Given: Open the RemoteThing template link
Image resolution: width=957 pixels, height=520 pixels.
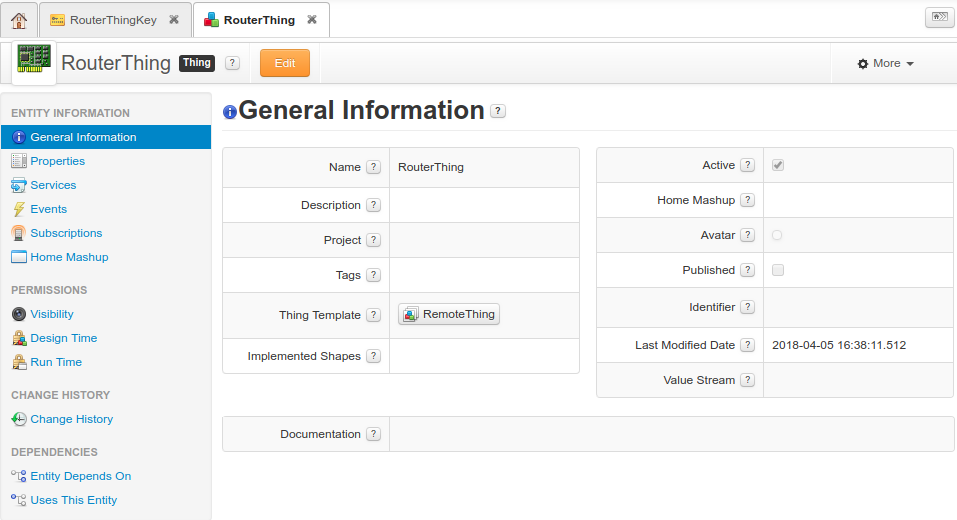Looking at the screenshot, I should (x=449, y=315).
